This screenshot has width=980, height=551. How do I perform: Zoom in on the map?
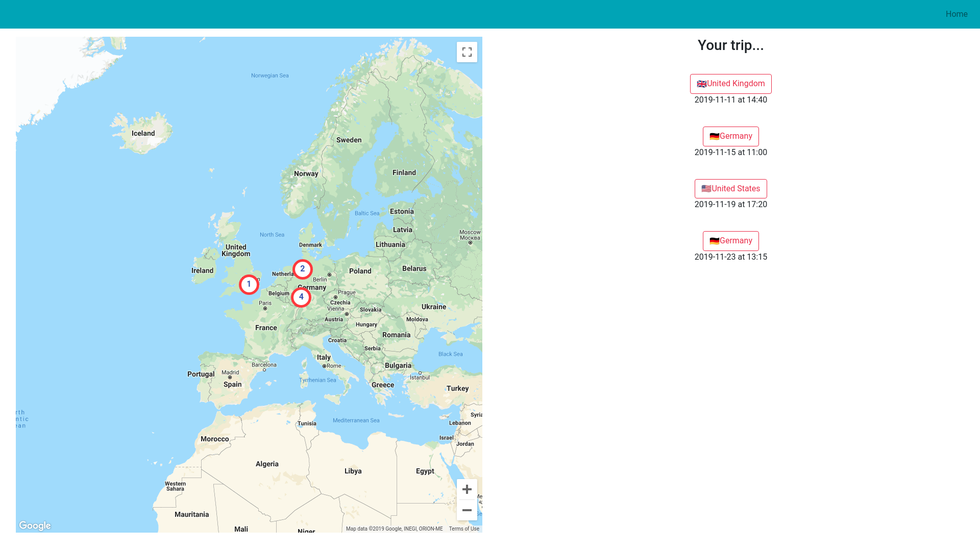(x=467, y=489)
